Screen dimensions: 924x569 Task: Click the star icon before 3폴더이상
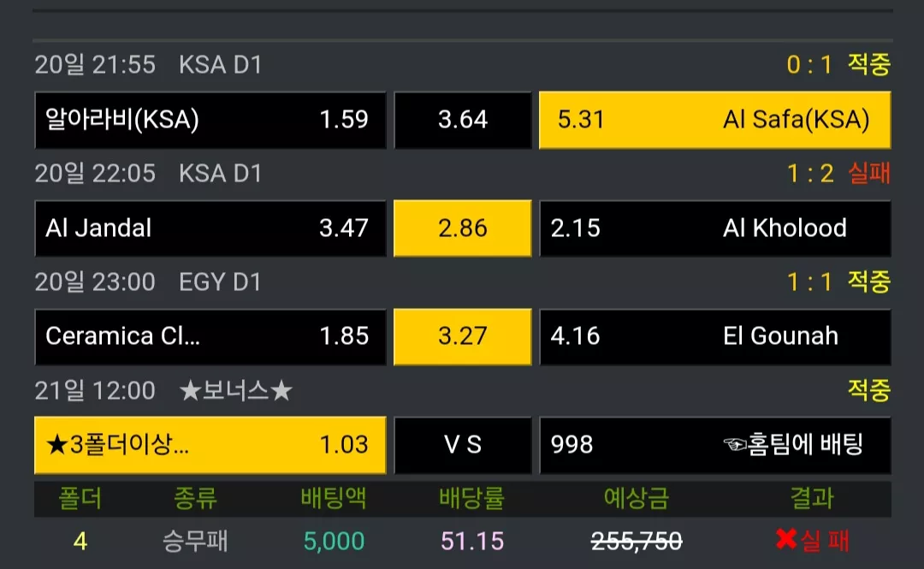[x=56, y=445]
